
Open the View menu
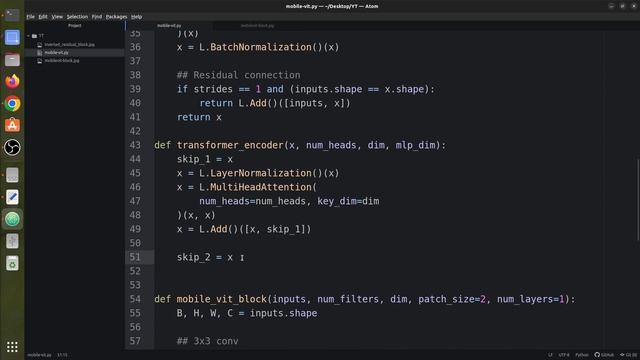coord(57,17)
